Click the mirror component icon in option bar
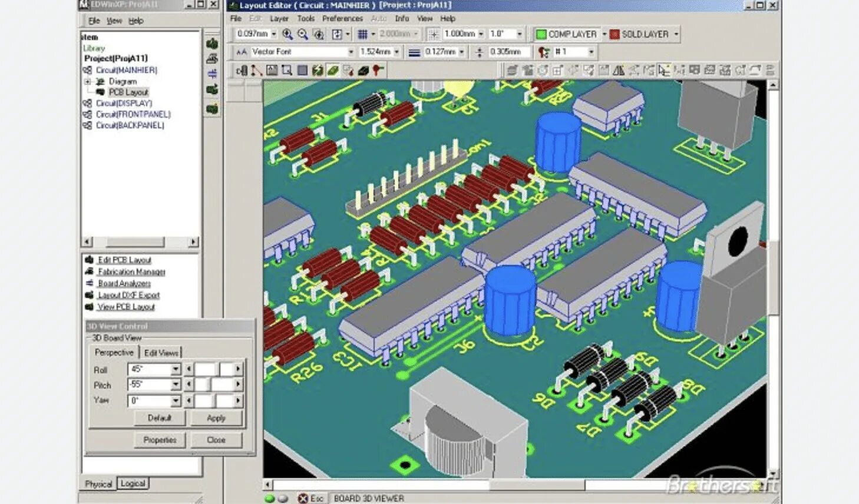 (x=619, y=71)
